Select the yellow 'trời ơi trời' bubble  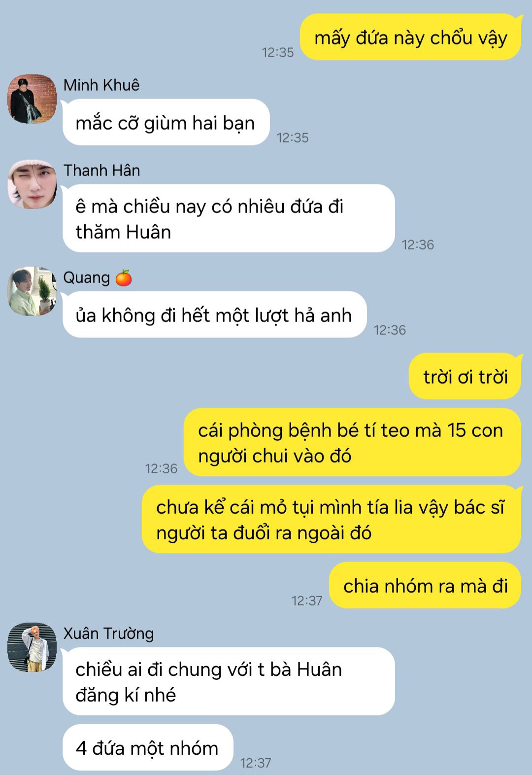point(465,376)
